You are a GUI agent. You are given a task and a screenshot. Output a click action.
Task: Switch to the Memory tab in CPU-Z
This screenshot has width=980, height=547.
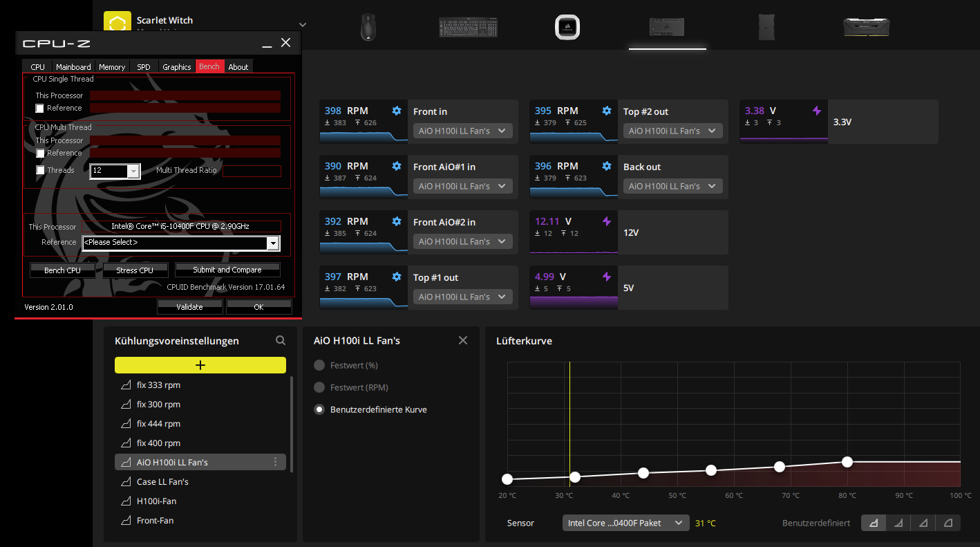[112, 67]
